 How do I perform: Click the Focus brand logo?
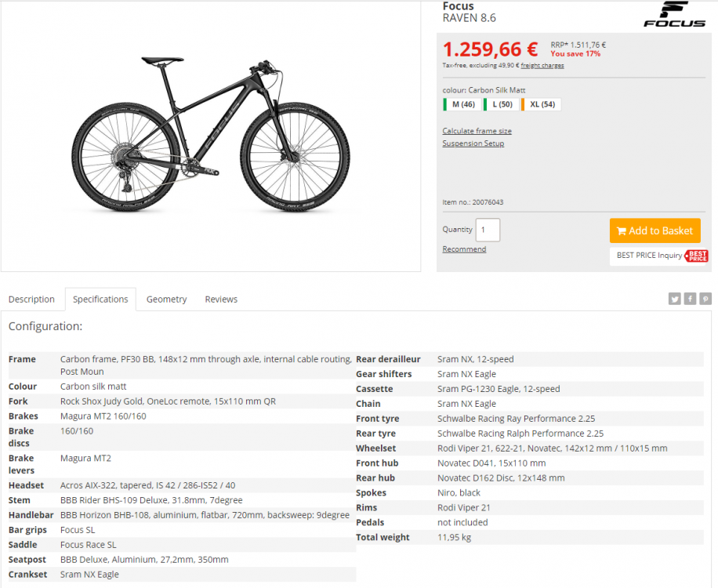[x=674, y=14]
